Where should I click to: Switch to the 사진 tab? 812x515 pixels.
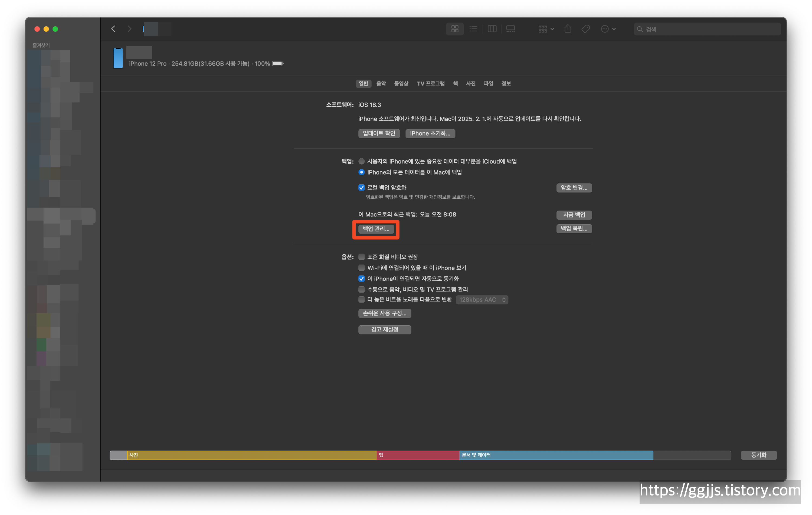pos(471,84)
